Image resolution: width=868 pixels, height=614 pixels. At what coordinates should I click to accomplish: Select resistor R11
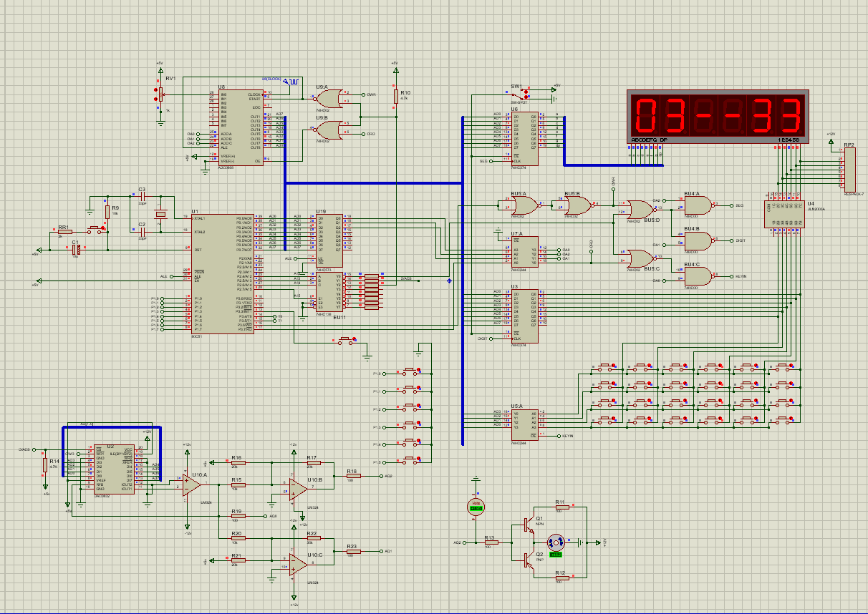pos(561,507)
